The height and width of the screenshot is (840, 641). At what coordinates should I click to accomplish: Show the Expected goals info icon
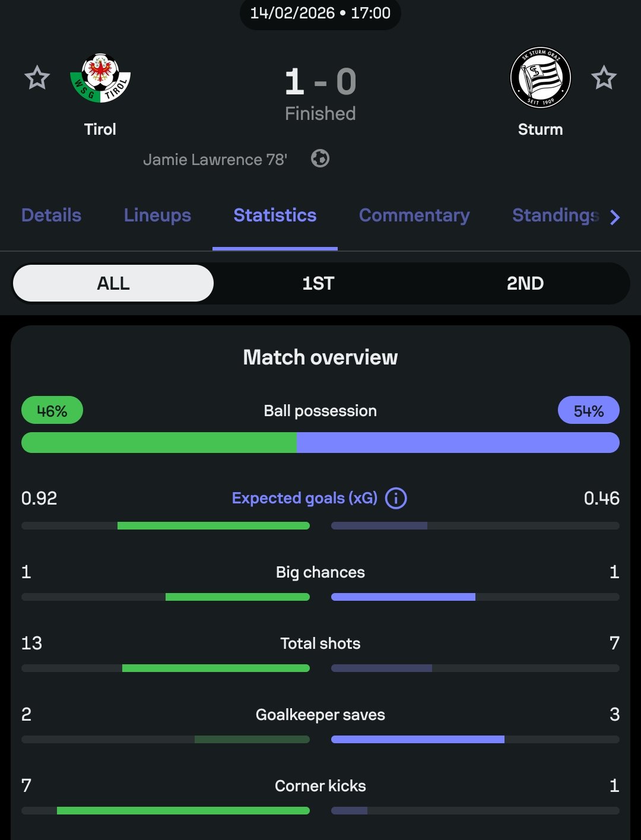click(396, 498)
